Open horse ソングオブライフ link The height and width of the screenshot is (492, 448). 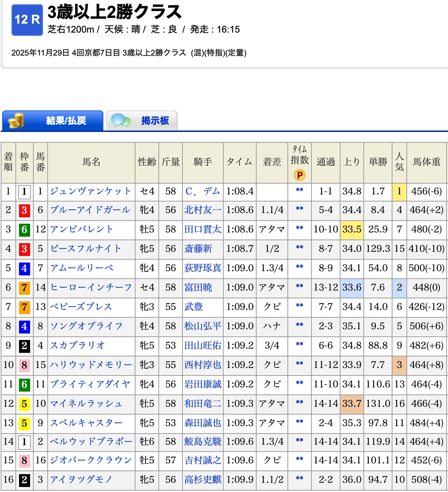86,326
